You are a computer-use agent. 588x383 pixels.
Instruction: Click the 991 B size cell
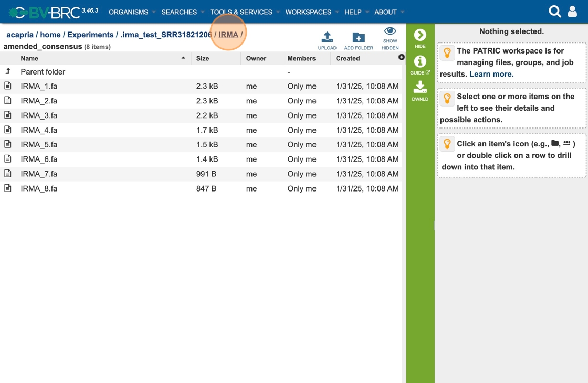click(x=206, y=174)
